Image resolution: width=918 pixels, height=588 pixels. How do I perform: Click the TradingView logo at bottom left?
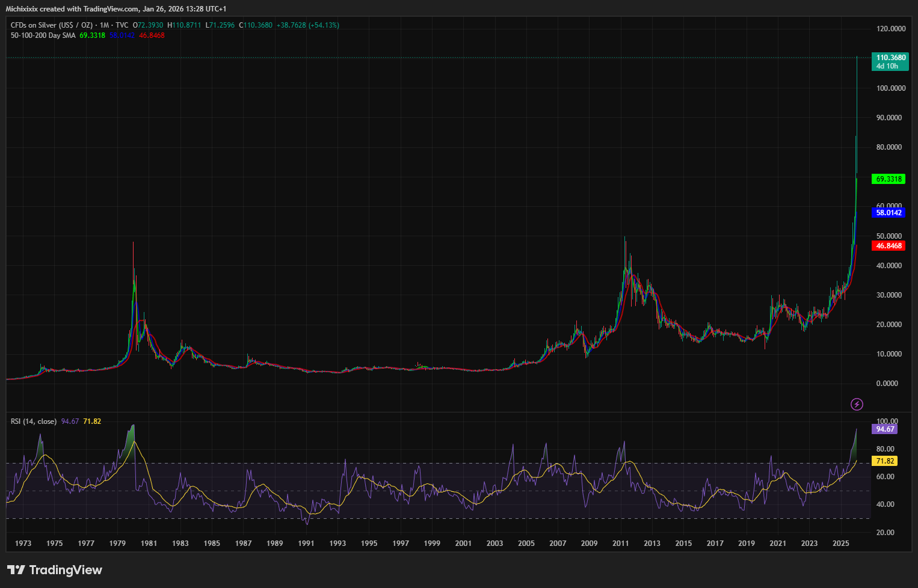pyautogui.click(x=55, y=570)
